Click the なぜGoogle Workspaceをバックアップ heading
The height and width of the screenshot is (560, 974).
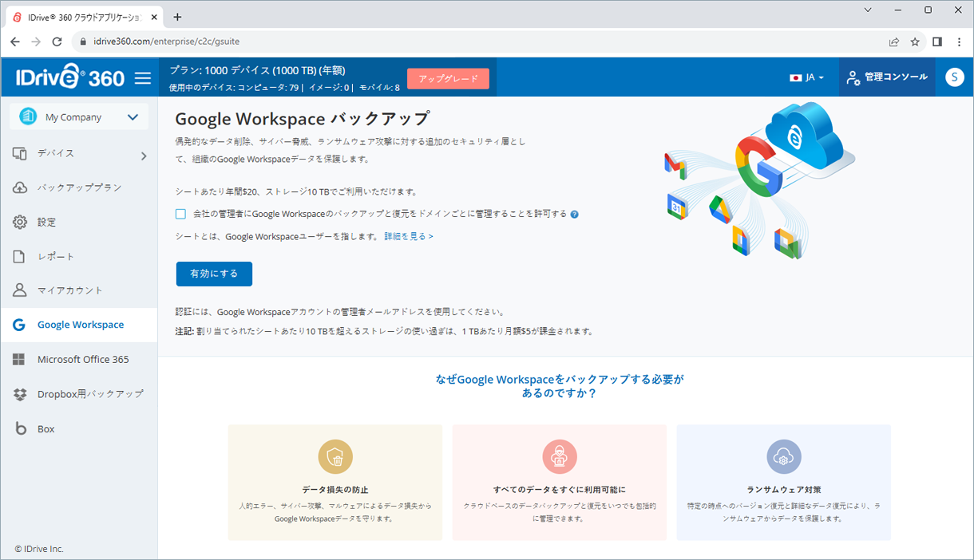[x=560, y=386]
